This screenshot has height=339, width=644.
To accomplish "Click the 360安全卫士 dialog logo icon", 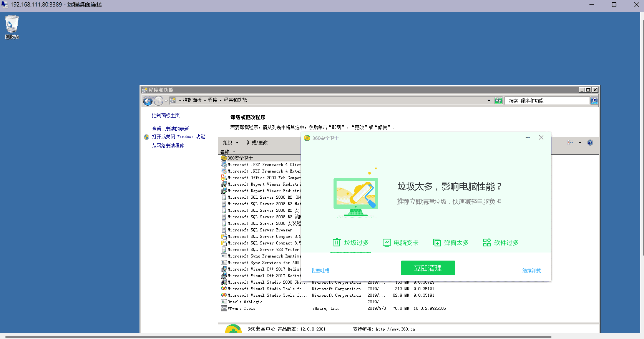I will [x=307, y=138].
